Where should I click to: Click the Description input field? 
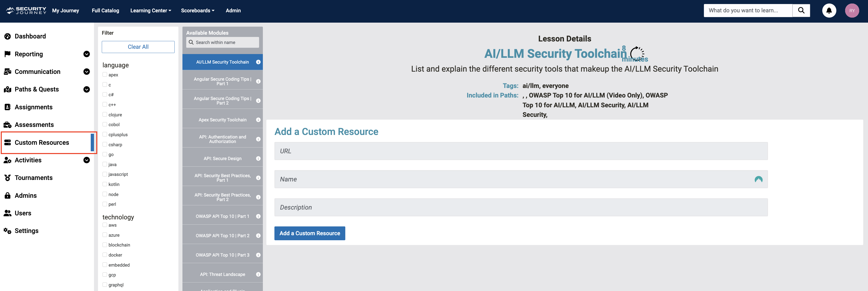521,208
